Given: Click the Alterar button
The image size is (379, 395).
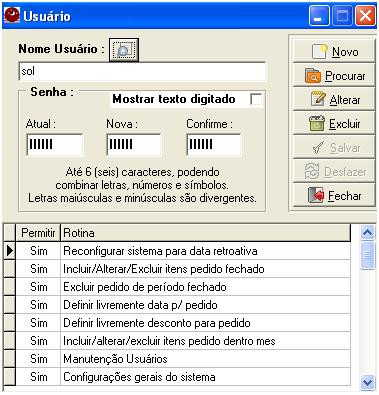Looking at the screenshot, I should tap(334, 99).
